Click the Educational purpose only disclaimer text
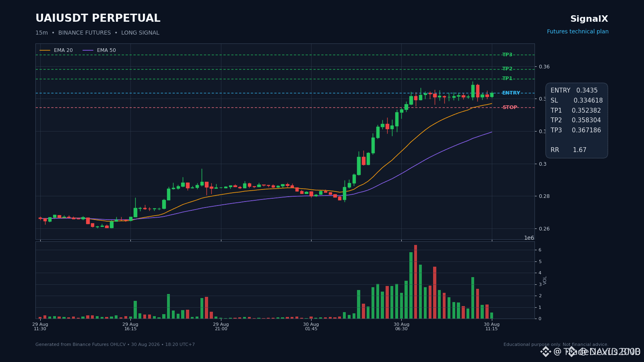The height and width of the screenshot is (362, 644). (556, 345)
